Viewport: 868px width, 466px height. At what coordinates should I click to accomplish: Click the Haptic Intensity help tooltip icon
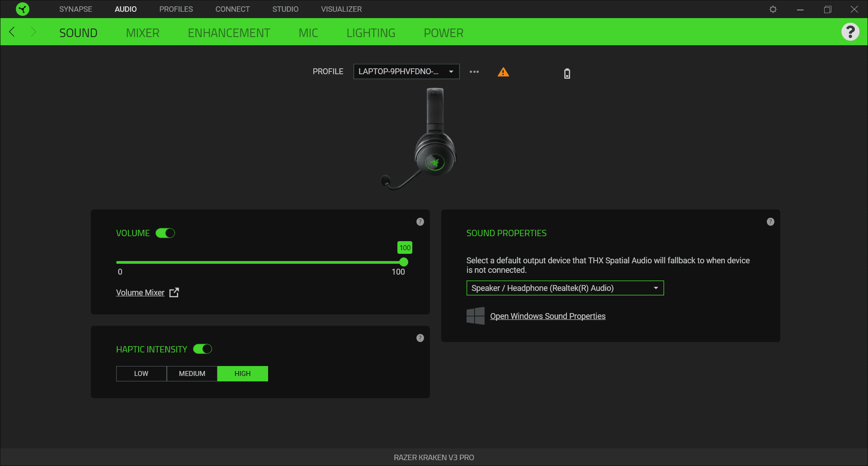click(x=420, y=338)
